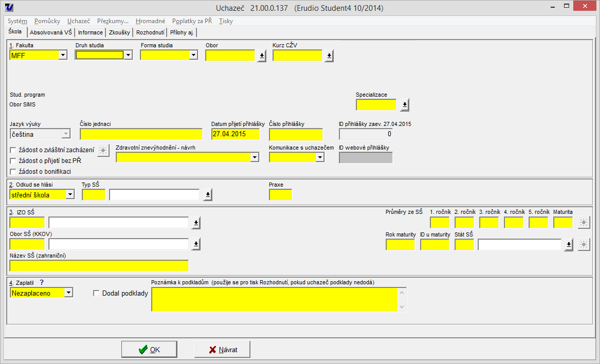Viewport: 600px width, 364px height.
Task: Click the lookup arrow button next to Typ SŠ
Action: 207,195
